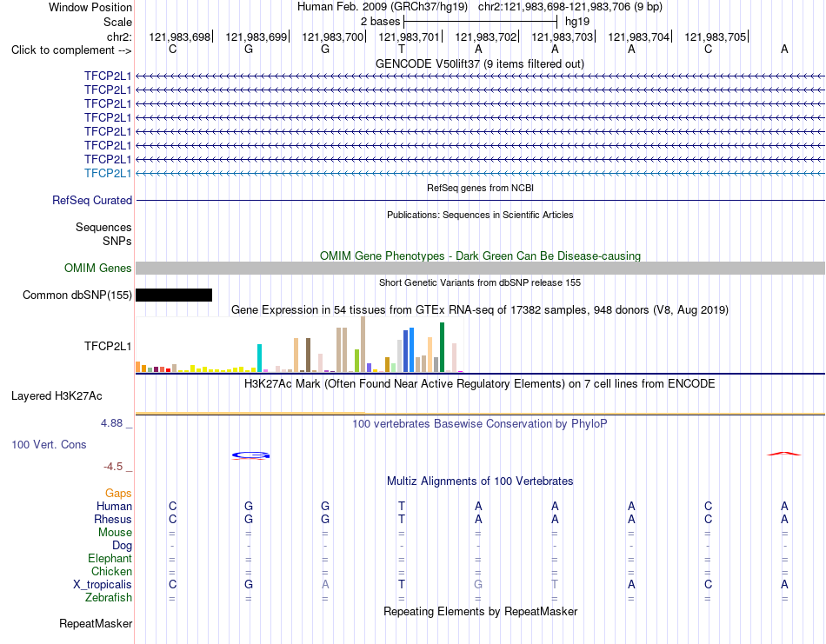Click the Human Feb. 2009 (GRCh37/hg19) header text
The height and width of the screenshot is (644, 826).
[382, 7]
